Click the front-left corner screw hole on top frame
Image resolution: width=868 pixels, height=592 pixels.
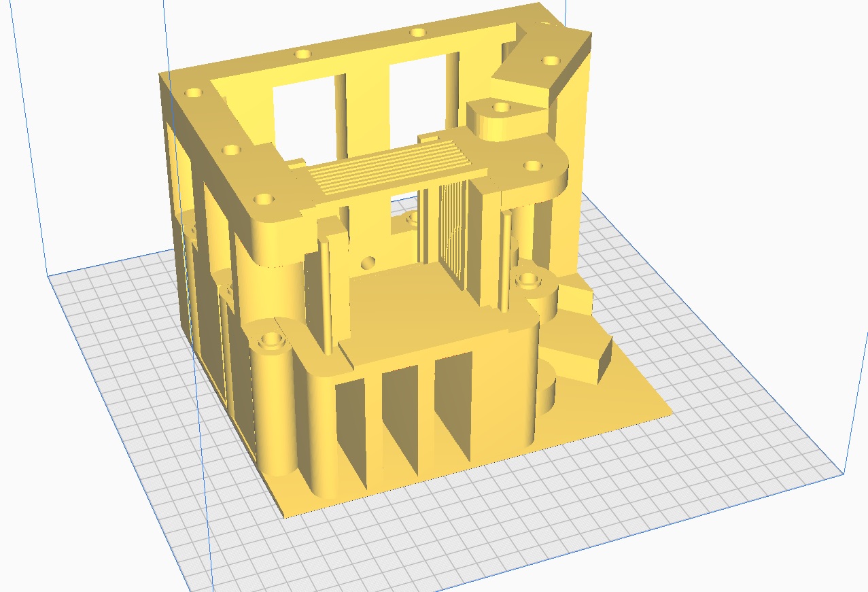(262, 200)
